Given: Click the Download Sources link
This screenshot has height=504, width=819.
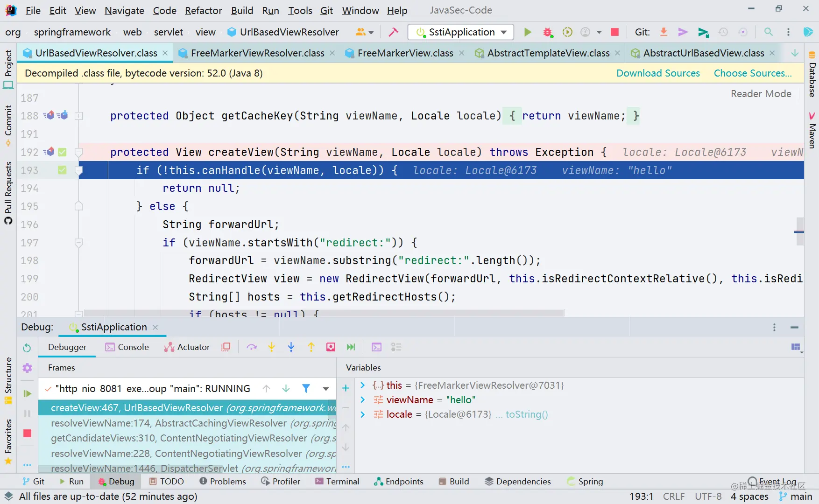Looking at the screenshot, I should point(658,73).
